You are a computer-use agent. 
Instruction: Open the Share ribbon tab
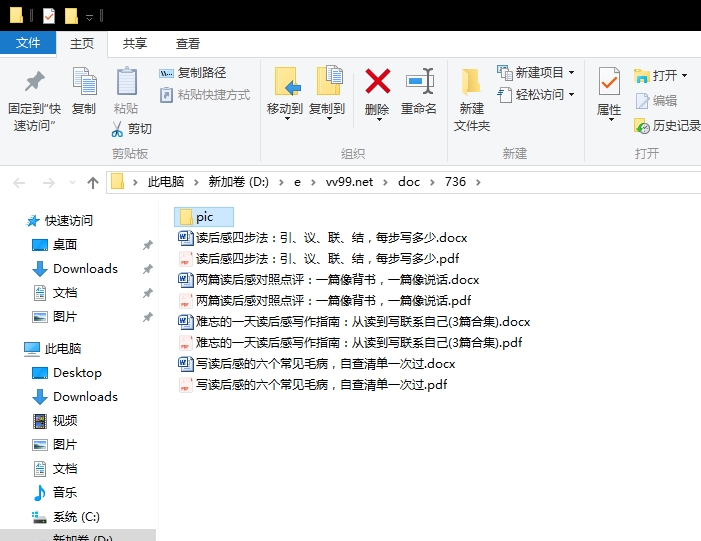[x=135, y=44]
